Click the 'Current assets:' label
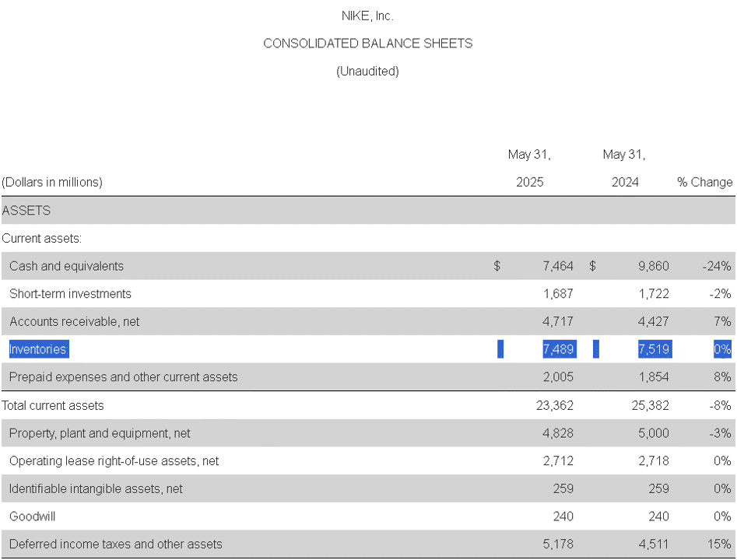 42,238
